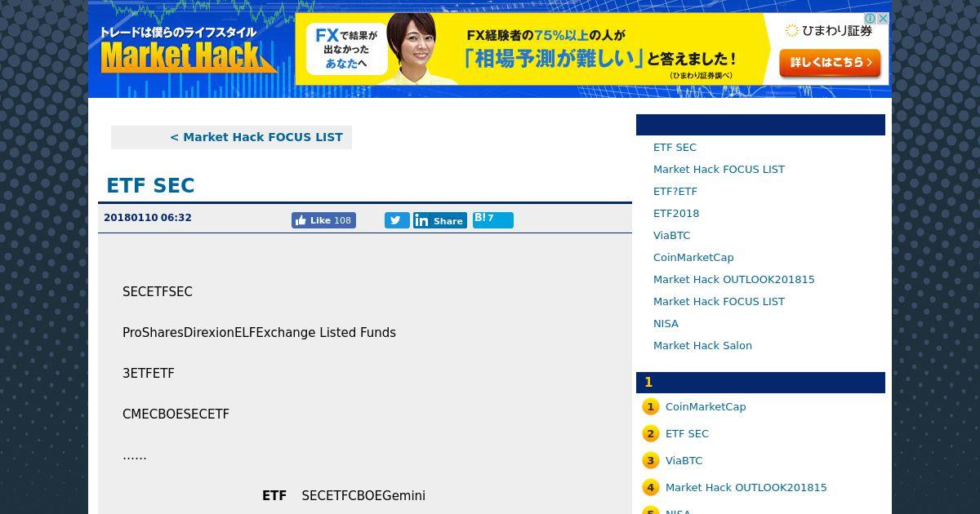Click the LinkedIn Share button
The image size is (980, 514).
(x=440, y=220)
